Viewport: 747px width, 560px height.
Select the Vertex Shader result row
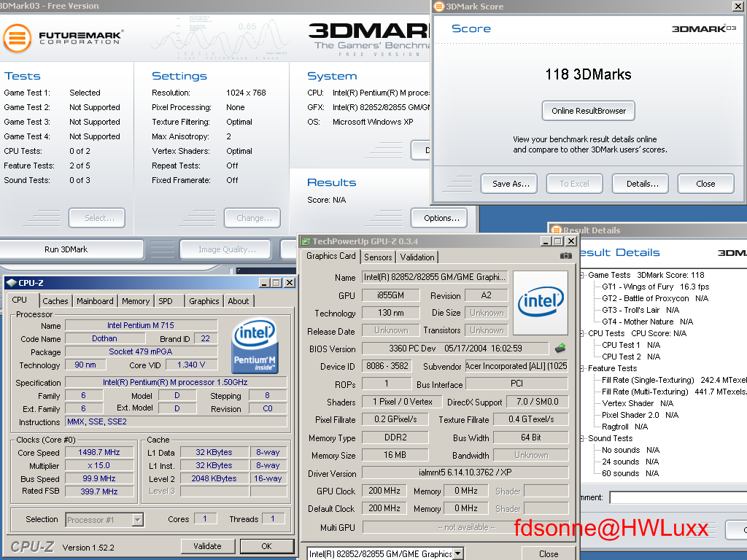638,403
